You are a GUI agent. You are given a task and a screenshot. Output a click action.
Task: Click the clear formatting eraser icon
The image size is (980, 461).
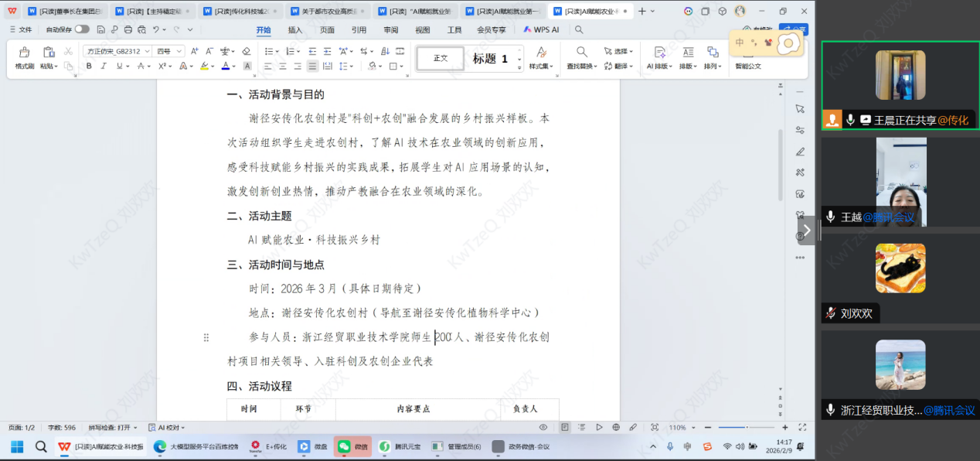[x=246, y=51]
